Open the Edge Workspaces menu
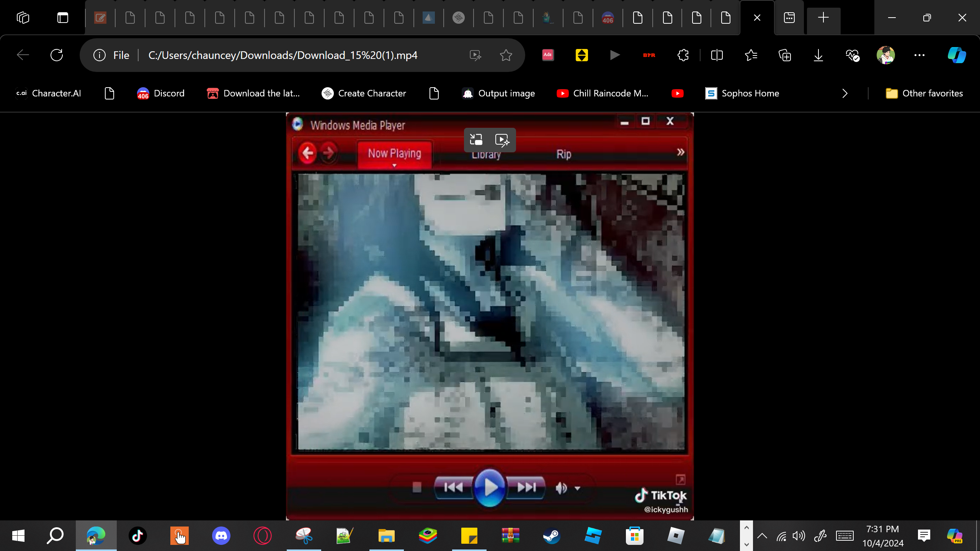Screen dimensions: 980x551 (23, 18)
